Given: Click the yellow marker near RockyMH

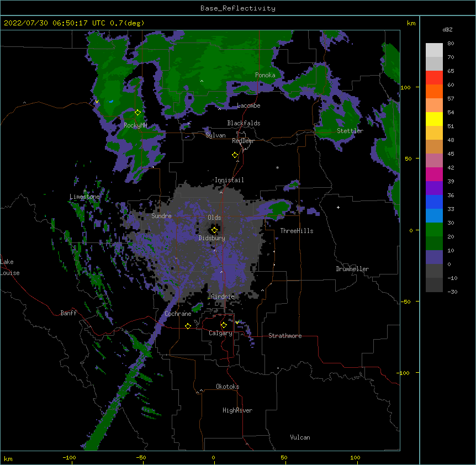Looking at the screenshot, I should [x=137, y=112].
